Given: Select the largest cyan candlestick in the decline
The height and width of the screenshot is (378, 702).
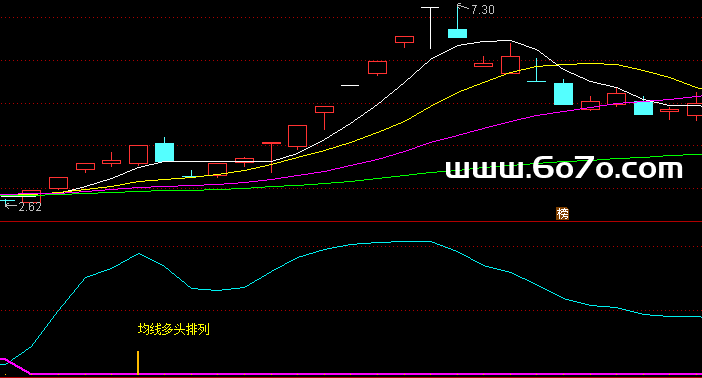Looking at the screenshot, I should [563, 94].
